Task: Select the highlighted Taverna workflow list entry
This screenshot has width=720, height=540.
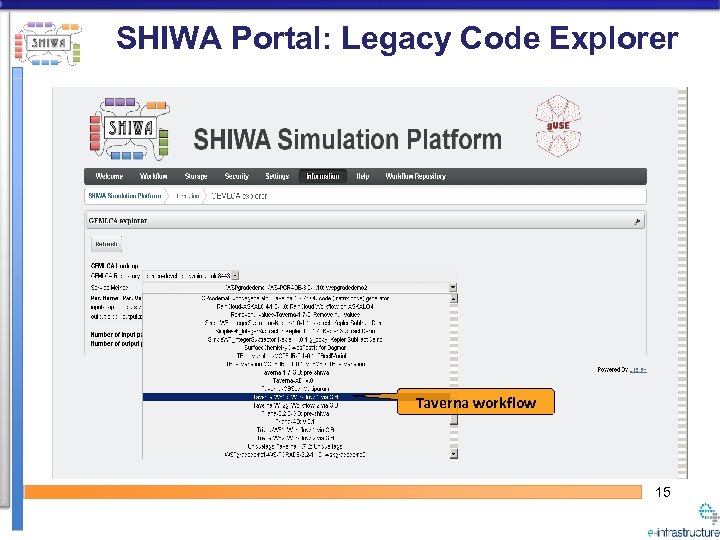Action: tap(296, 397)
